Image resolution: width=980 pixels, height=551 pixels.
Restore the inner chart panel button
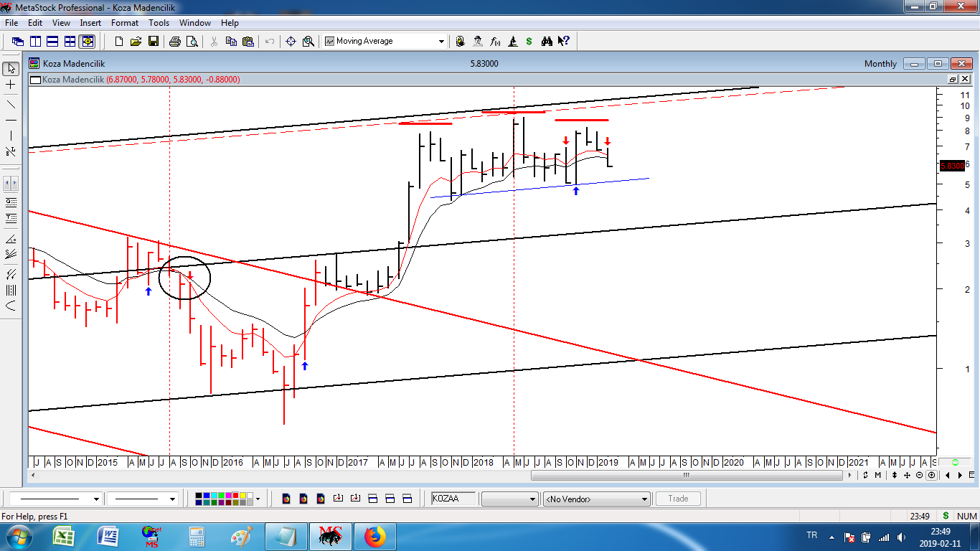[x=953, y=79]
